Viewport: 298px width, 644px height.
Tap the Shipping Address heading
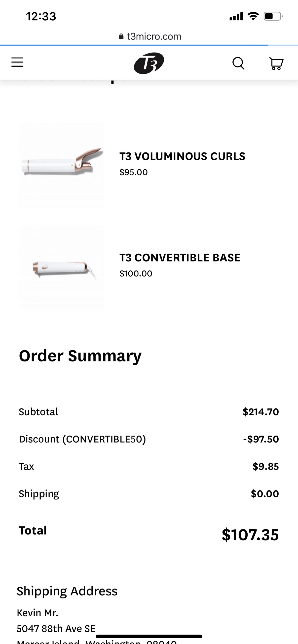coord(67,591)
